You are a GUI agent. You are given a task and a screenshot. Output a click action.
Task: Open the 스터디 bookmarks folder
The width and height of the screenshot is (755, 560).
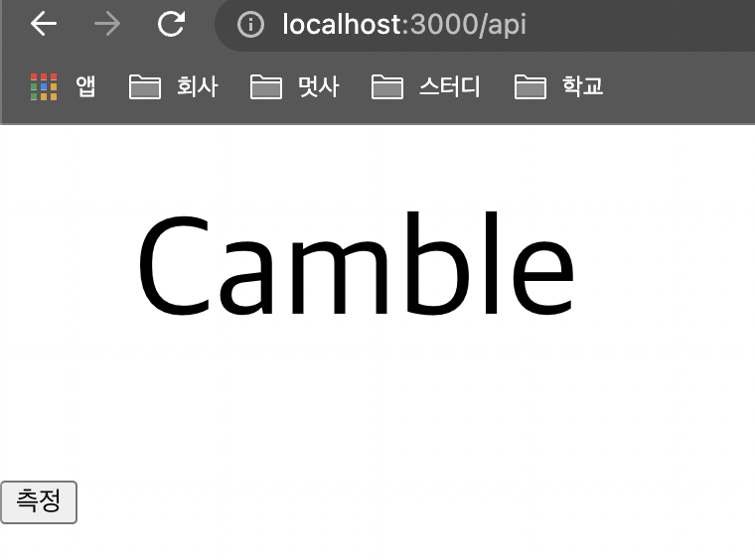pos(425,87)
